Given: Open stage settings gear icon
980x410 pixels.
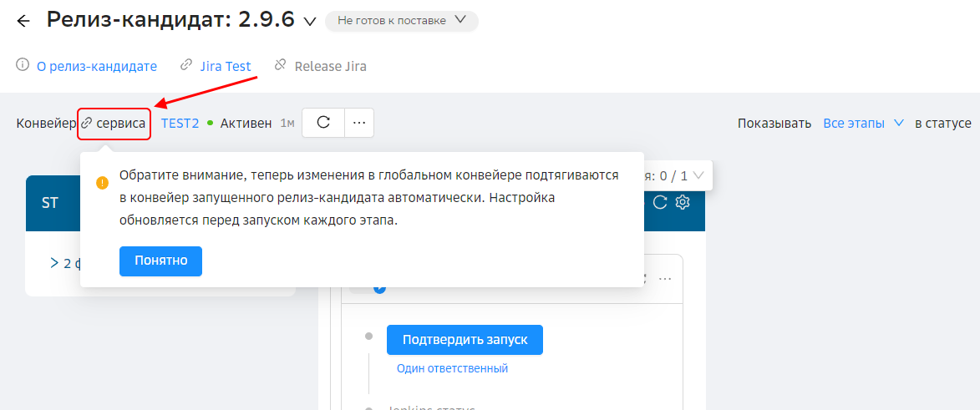Looking at the screenshot, I should click(x=683, y=202).
